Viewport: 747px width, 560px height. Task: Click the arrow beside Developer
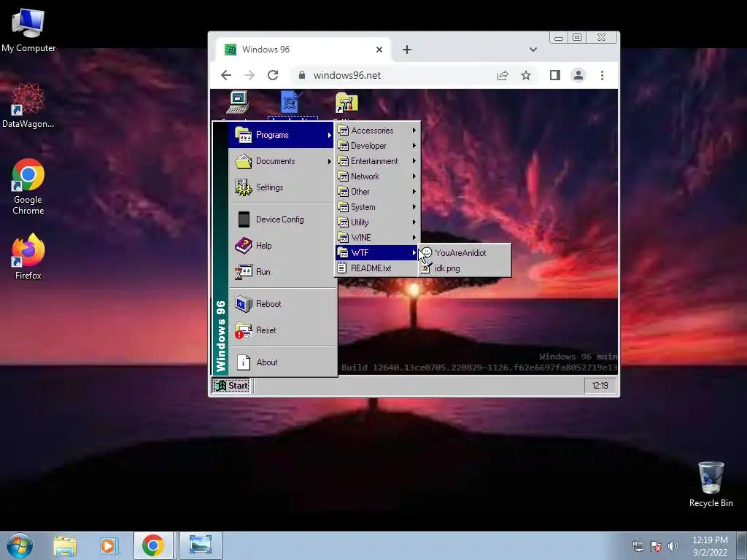[x=414, y=146]
